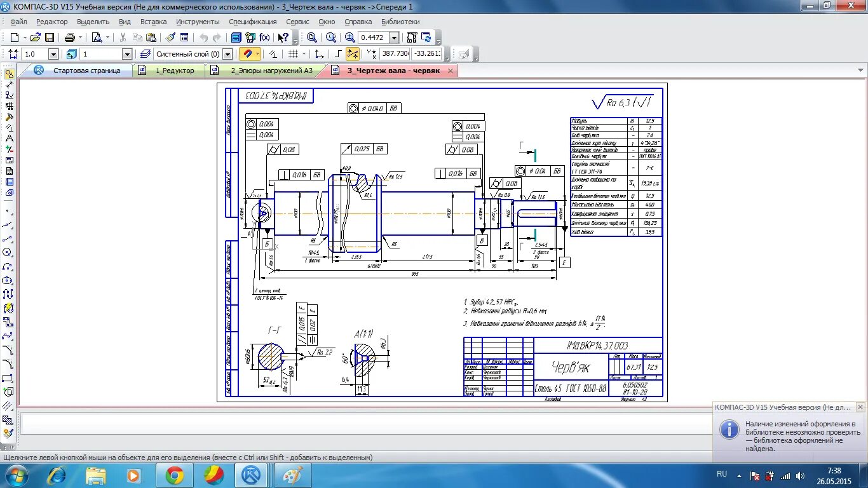Screen dimensions: 868x488
Task: Select the Rectangle drawing tool
Action: [8, 378]
